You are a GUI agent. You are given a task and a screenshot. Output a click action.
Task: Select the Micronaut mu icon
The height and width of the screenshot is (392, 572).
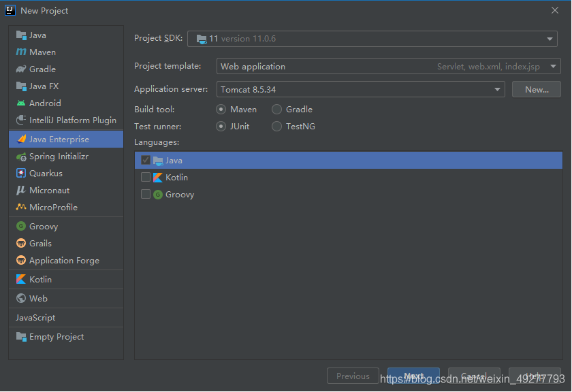21,191
